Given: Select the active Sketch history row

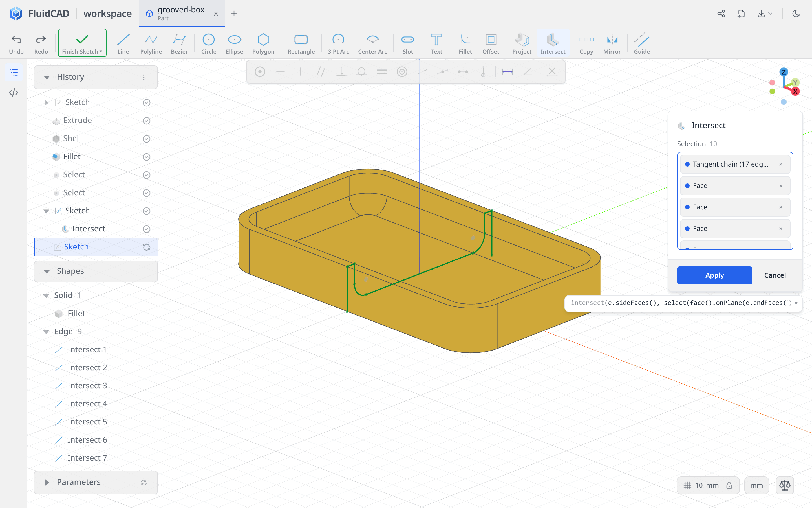Looking at the screenshot, I should pyautogui.click(x=96, y=247).
